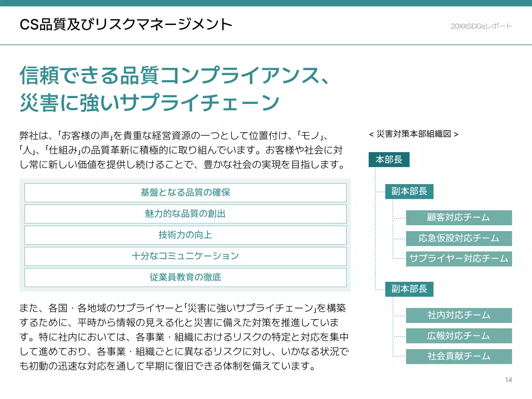
Task: Click the サプライヤー対応チーム box
Action: pos(458,259)
